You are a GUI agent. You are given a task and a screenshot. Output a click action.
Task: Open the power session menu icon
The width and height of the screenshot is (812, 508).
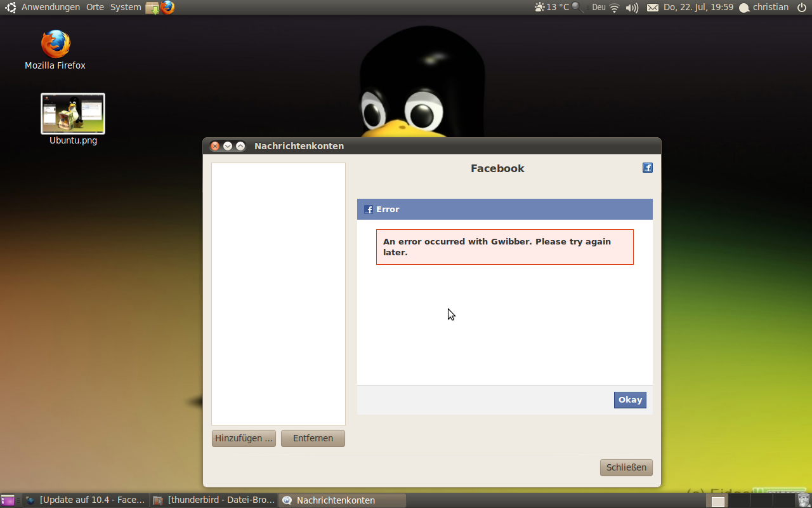click(x=801, y=8)
